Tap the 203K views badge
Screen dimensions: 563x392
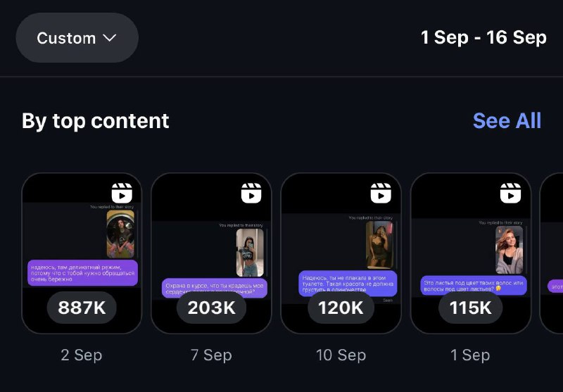211,308
